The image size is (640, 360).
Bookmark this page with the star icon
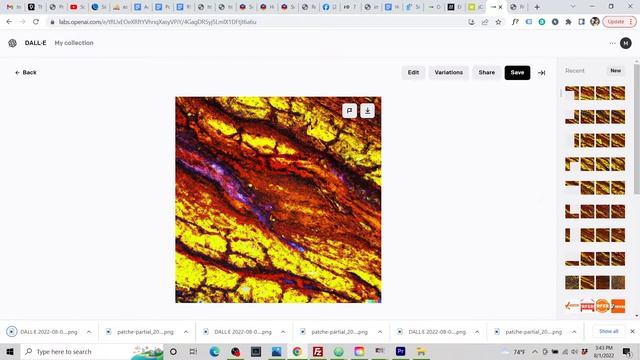tap(498, 22)
